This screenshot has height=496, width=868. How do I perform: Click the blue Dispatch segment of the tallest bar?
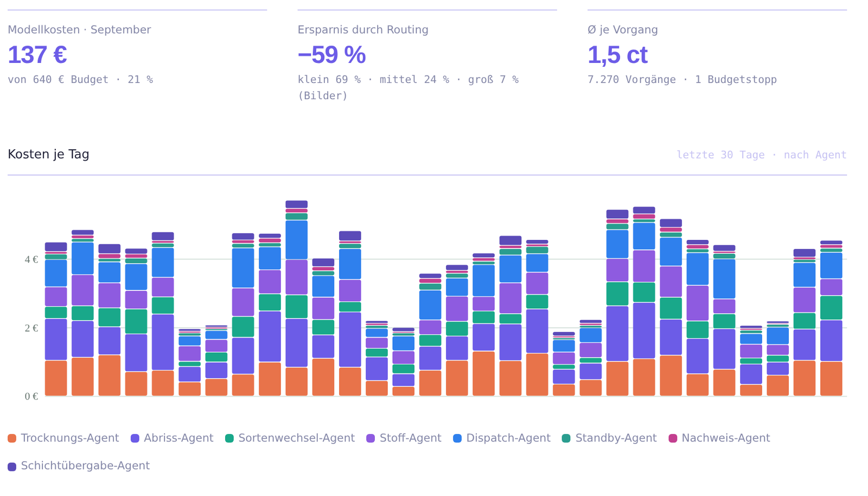(297, 240)
